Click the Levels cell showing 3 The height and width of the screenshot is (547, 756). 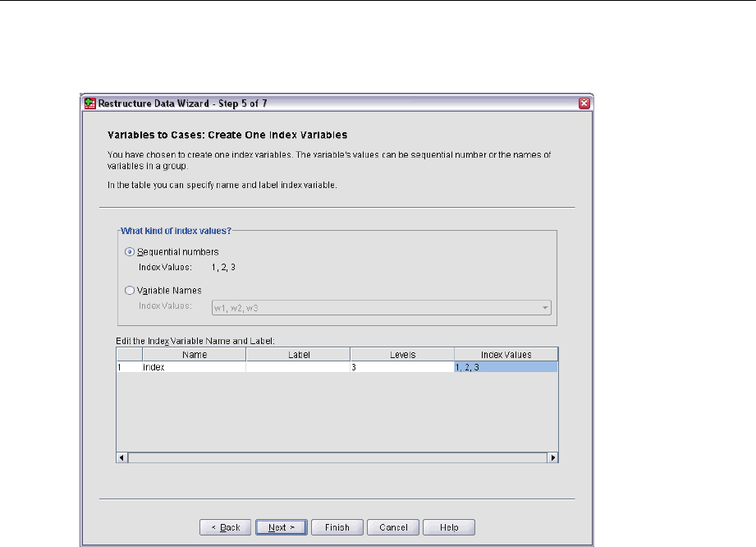[x=402, y=367]
